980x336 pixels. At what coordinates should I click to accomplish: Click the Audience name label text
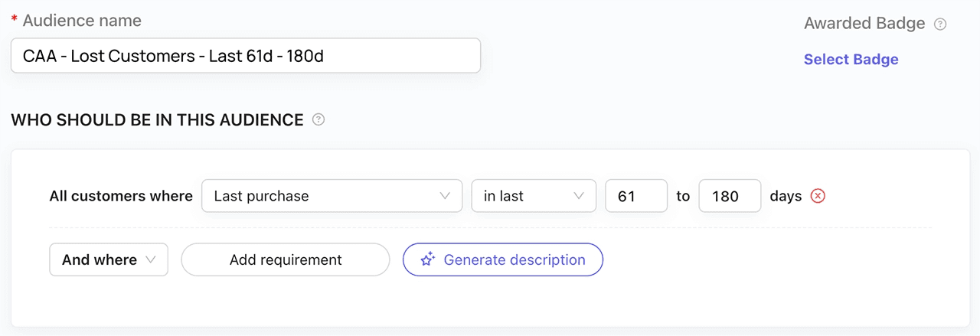point(82,21)
